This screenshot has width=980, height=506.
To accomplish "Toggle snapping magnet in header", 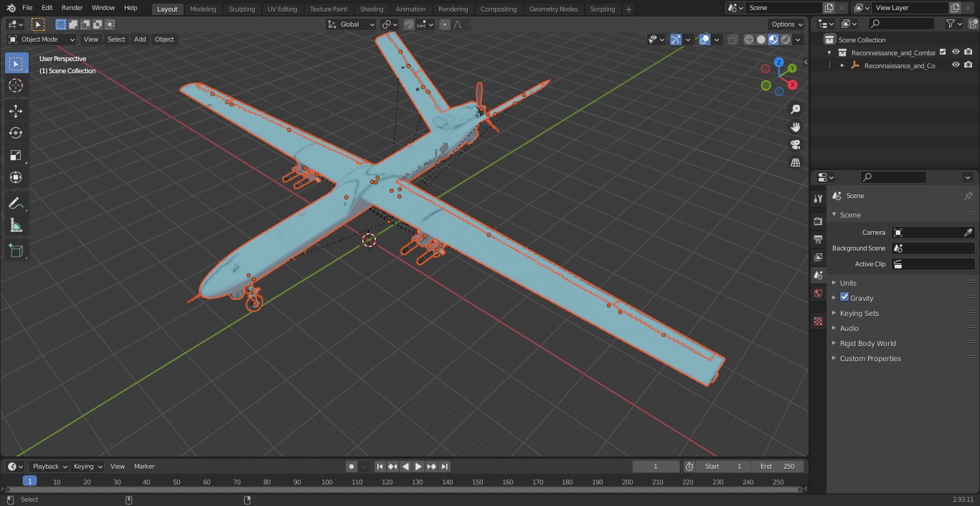I will click(x=409, y=24).
